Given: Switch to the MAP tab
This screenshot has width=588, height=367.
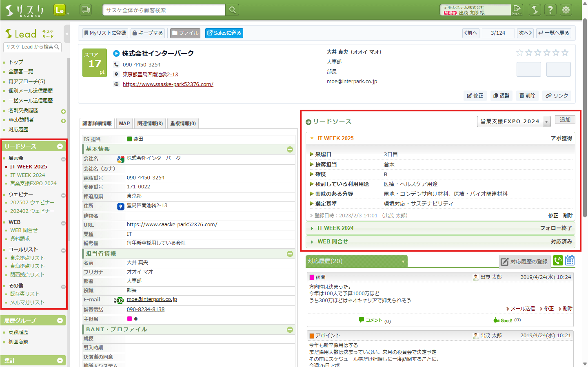Looking at the screenshot, I should (124, 124).
